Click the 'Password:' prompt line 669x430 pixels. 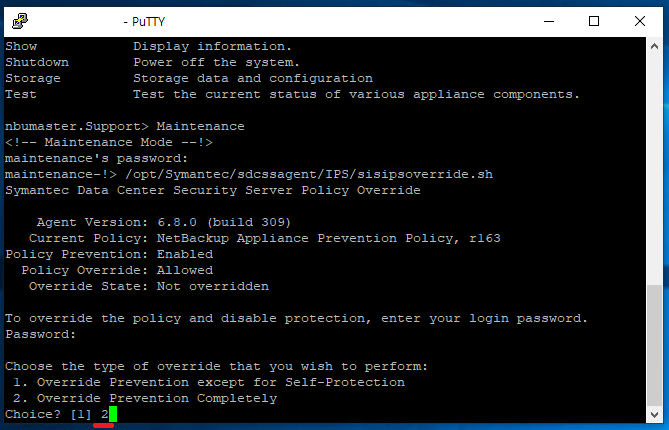(41, 334)
